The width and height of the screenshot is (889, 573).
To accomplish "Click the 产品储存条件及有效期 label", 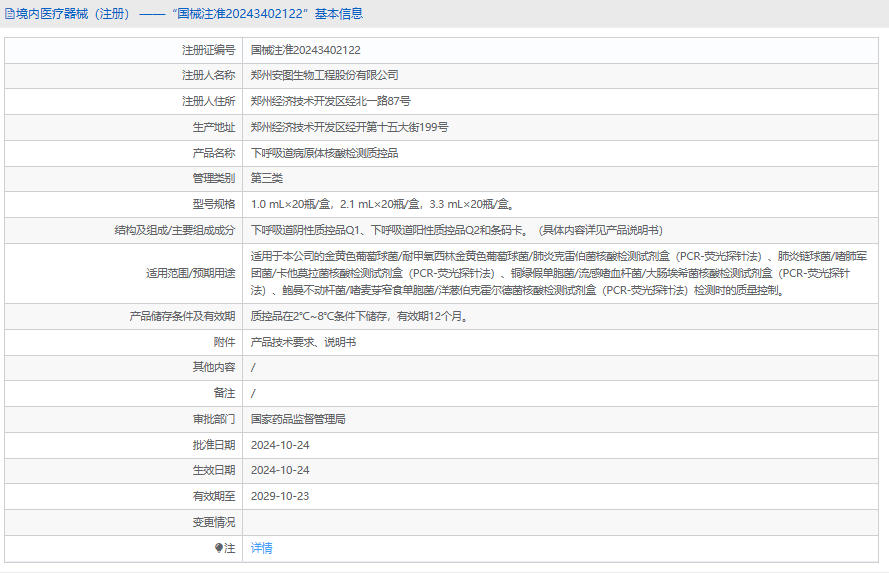I will pos(182,316).
